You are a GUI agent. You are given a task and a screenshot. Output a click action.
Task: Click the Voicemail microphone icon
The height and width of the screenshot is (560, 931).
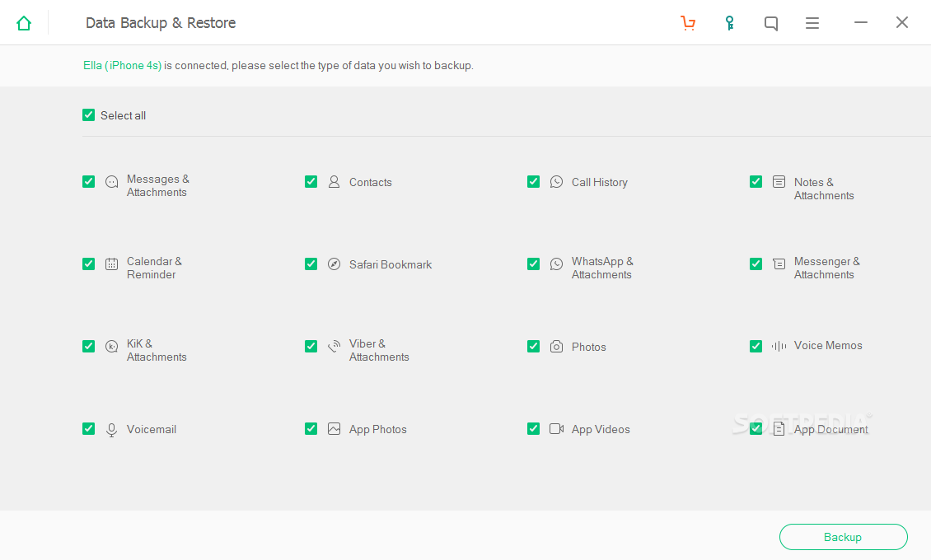coord(111,430)
